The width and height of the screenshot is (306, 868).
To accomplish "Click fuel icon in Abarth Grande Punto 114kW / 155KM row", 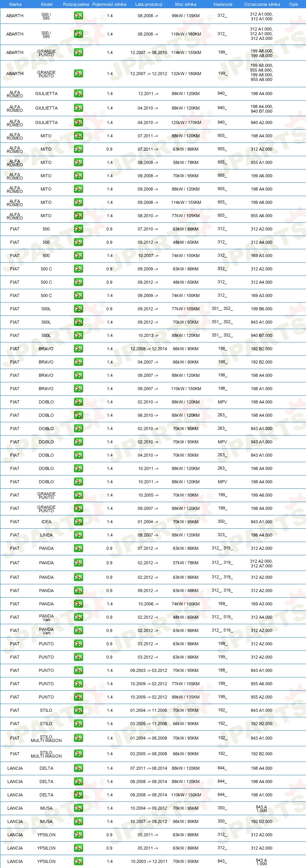I will tap(78, 52).
